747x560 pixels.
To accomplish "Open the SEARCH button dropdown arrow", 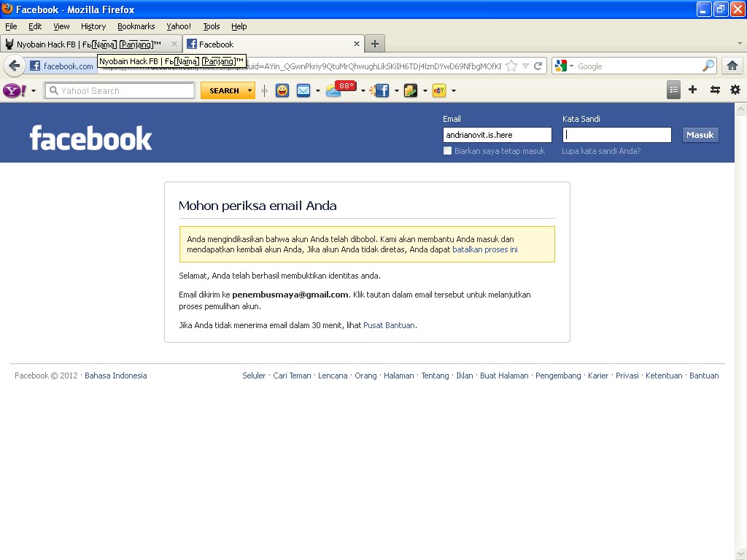I will [x=249, y=90].
